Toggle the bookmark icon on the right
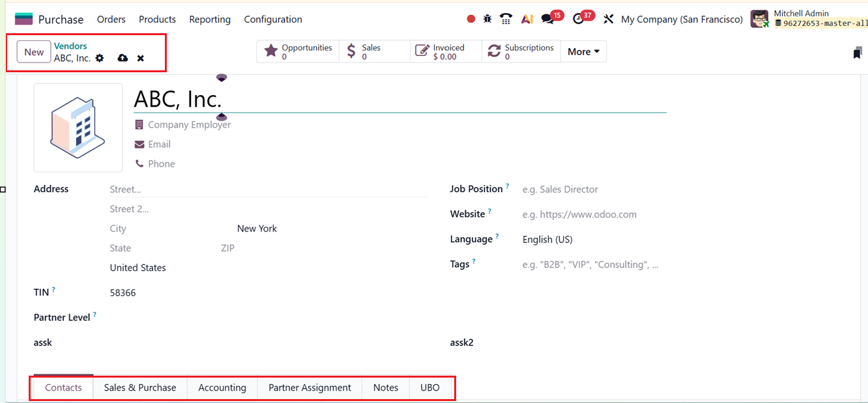The image size is (868, 403). click(857, 53)
